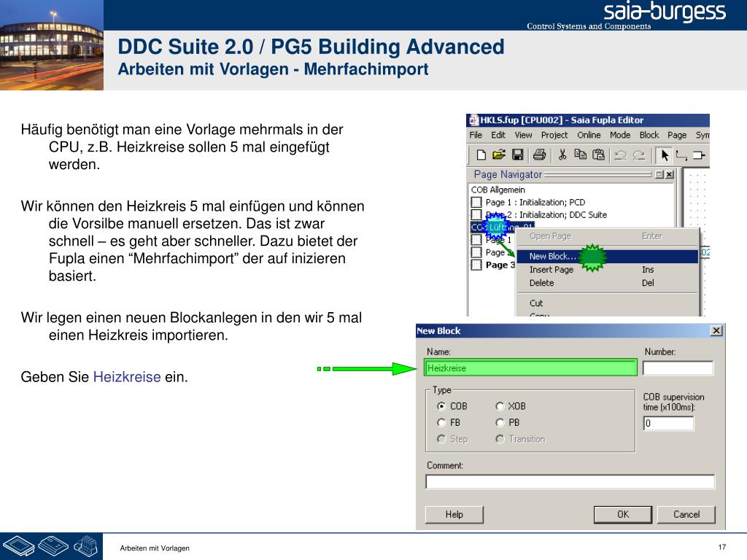
Task: Click the Undo toolbar icon
Action: pyautogui.click(x=620, y=155)
